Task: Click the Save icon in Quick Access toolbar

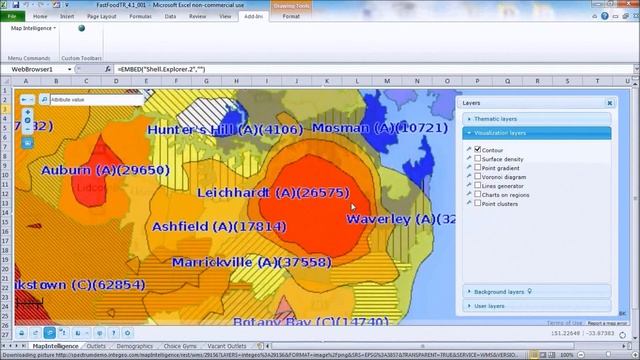Action: pyautogui.click(x=16, y=5)
